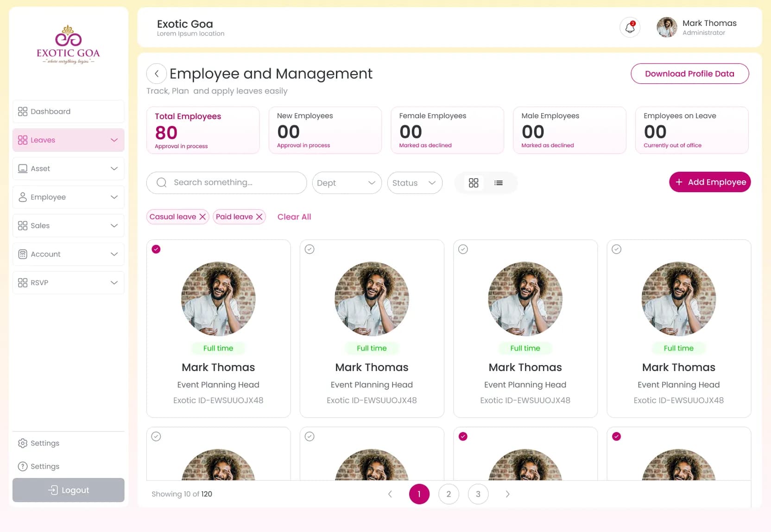The height and width of the screenshot is (532, 771).
Task: Go to the previous page of employees
Action: (390, 494)
